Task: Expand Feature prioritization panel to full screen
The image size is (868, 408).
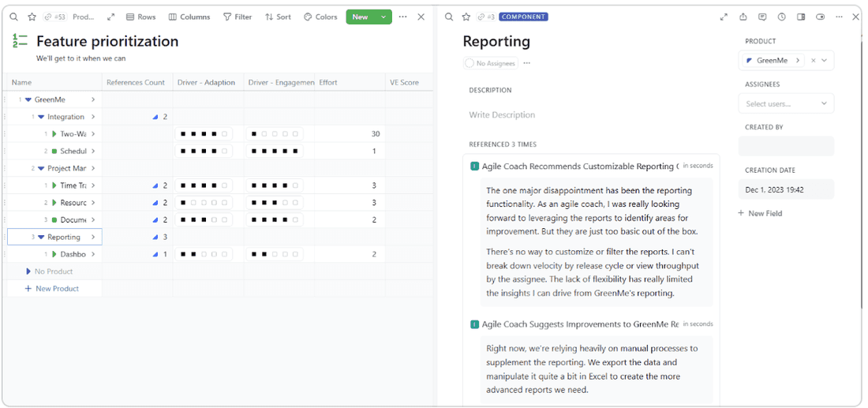Action: pyautogui.click(x=110, y=17)
